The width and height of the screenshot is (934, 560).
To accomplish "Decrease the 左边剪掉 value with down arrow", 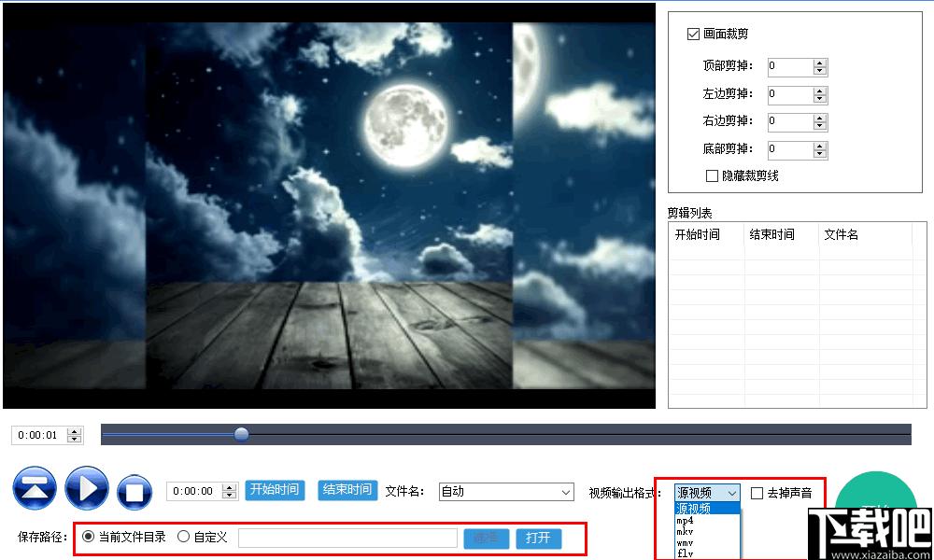I will 820,98.
